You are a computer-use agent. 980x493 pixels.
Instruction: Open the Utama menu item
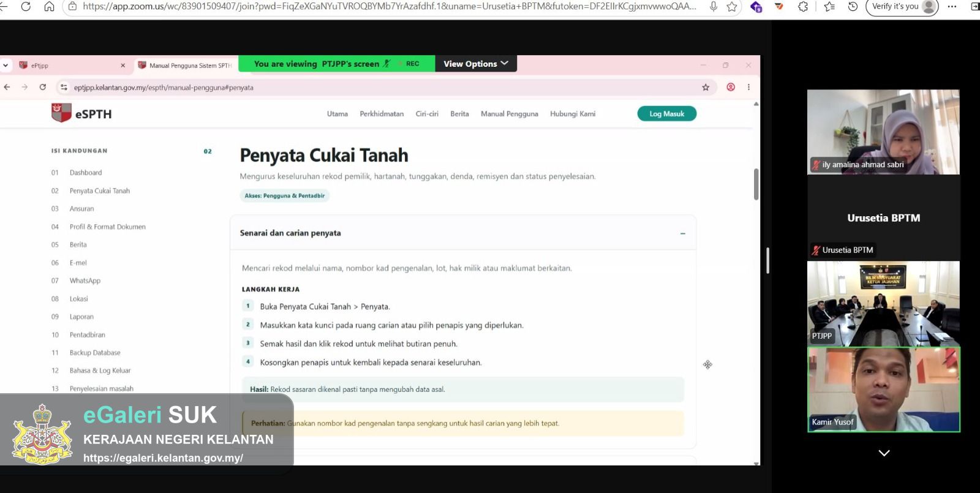click(x=337, y=114)
